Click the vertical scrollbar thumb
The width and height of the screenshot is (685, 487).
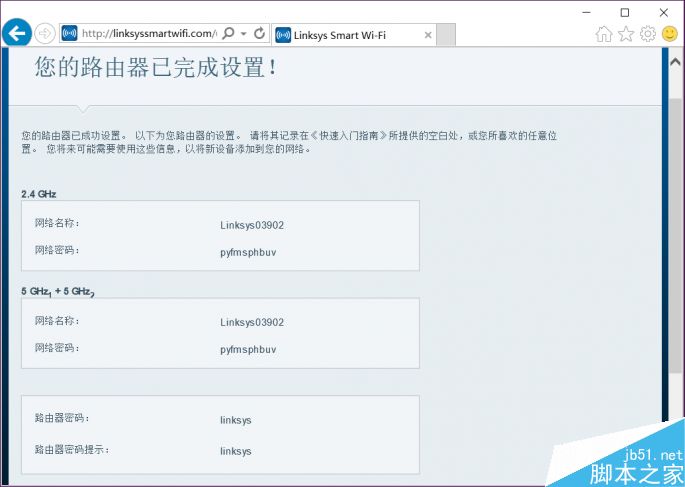(675, 236)
